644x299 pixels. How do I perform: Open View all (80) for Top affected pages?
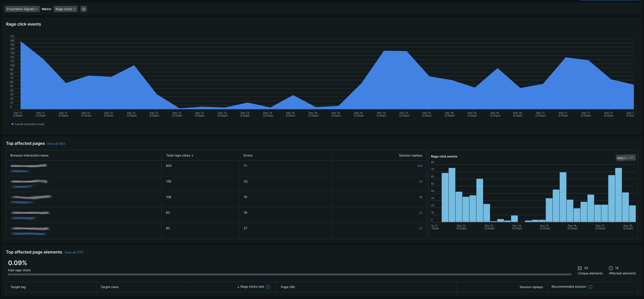(x=56, y=143)
